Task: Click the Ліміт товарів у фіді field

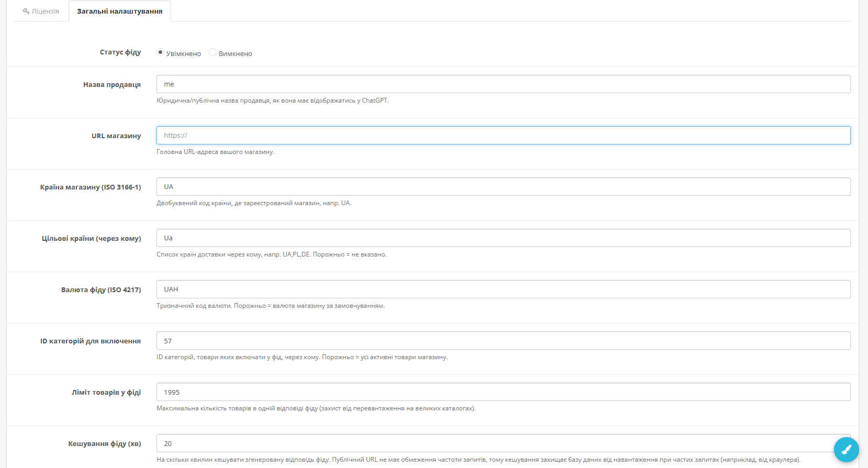Action: tap(503, 392)
